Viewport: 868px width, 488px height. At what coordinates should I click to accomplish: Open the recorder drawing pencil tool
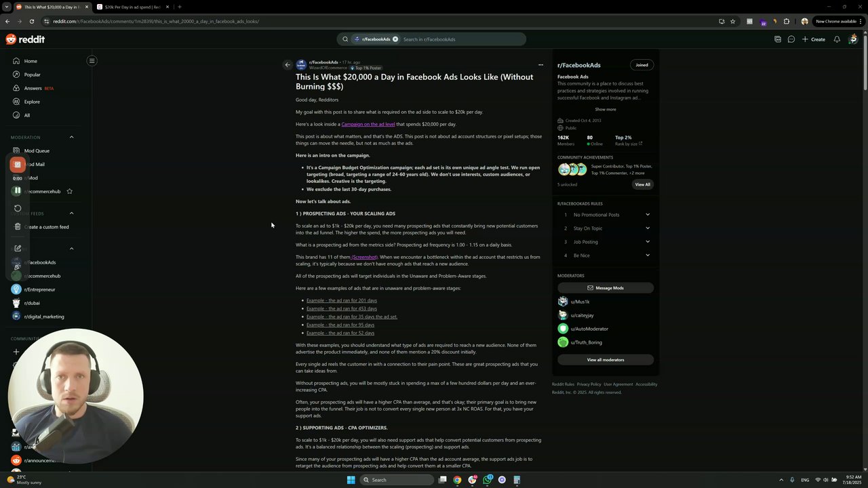point(18,248)
